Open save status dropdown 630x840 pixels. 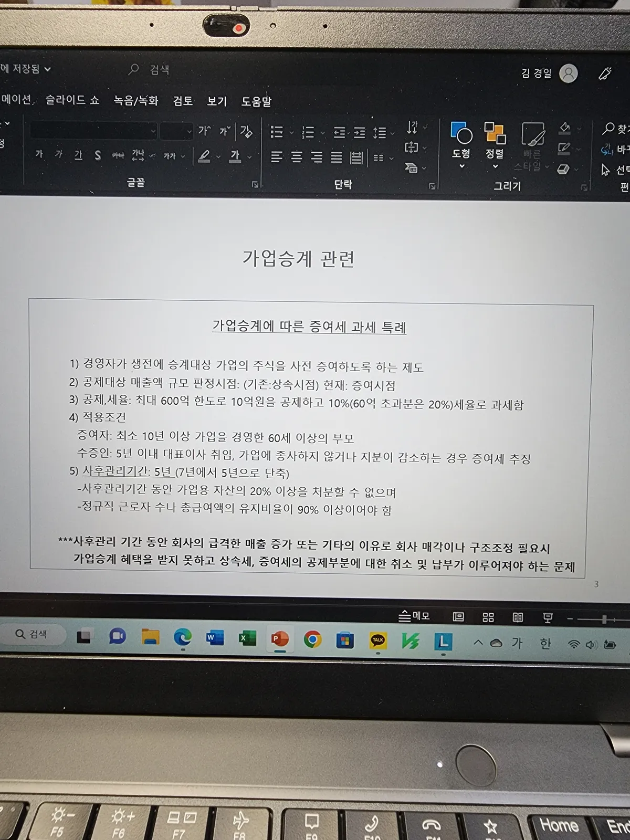pos(26,68)
